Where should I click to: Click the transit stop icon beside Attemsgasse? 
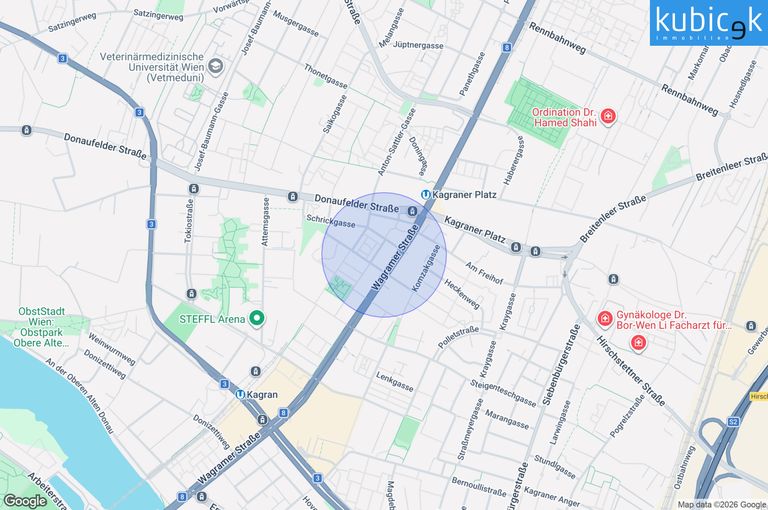292,196
